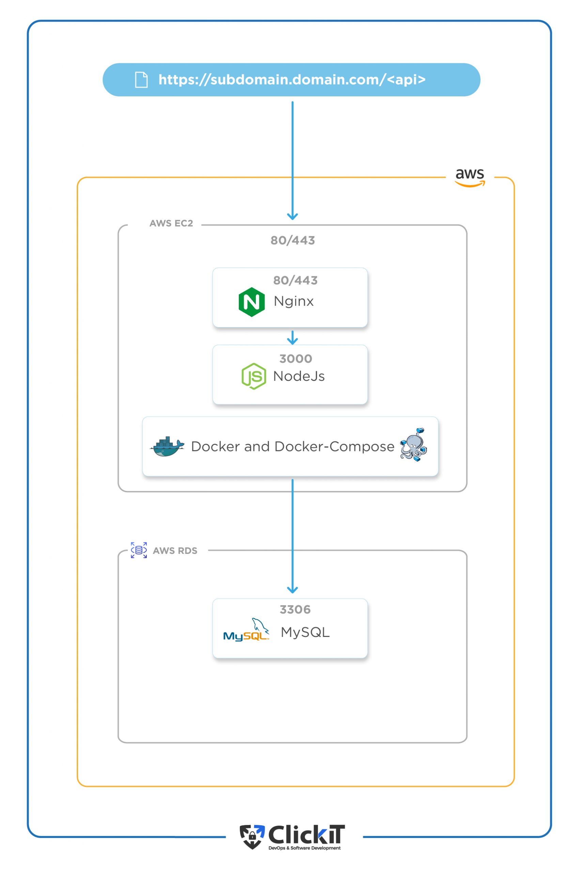The image size is (588, 872).
Task: Click the 'Docker and Docker-Compose' text
Action: point(293,447)
